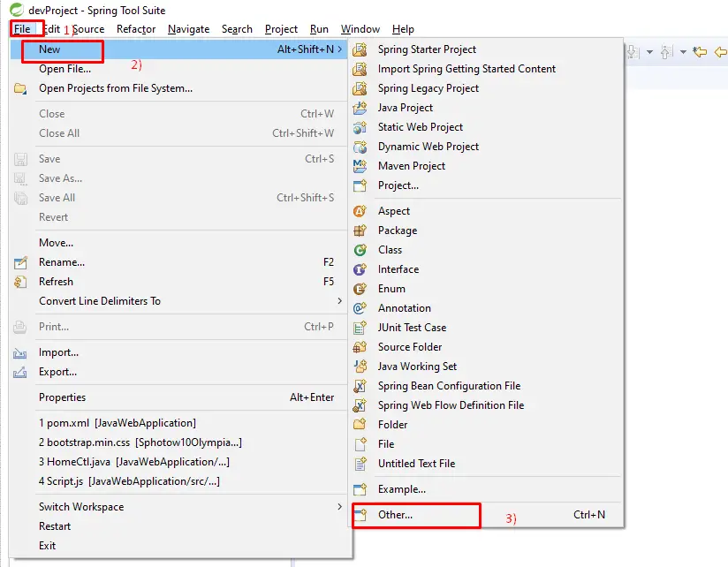Click the Spring Starter Project icon
Screen dimensions: 728x567
pyautogui.click(x=360, y=49)
